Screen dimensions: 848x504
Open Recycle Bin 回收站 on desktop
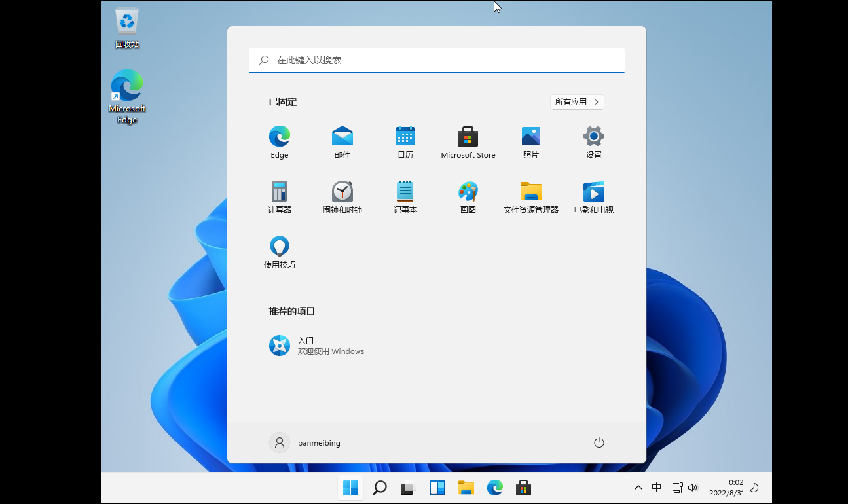(x=127, y=28)
